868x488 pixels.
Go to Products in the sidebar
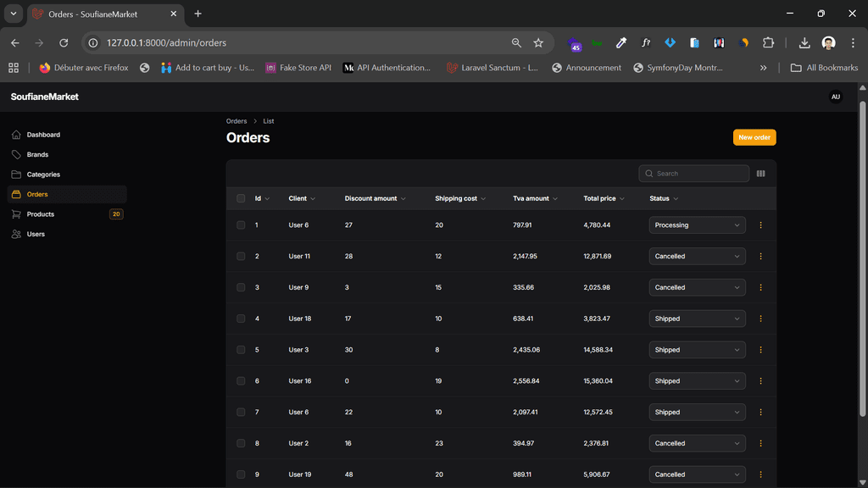tap(41, 214)
